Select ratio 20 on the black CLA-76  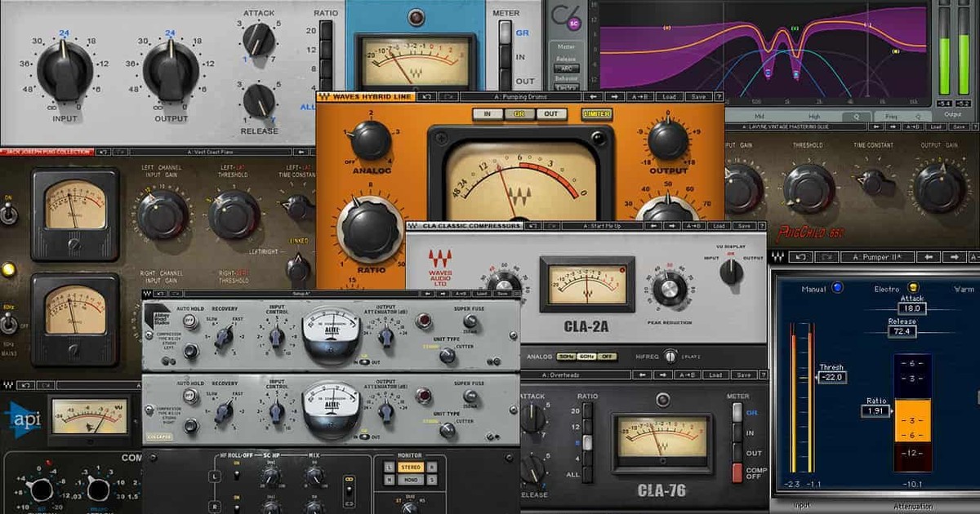(x=587, y=412)
